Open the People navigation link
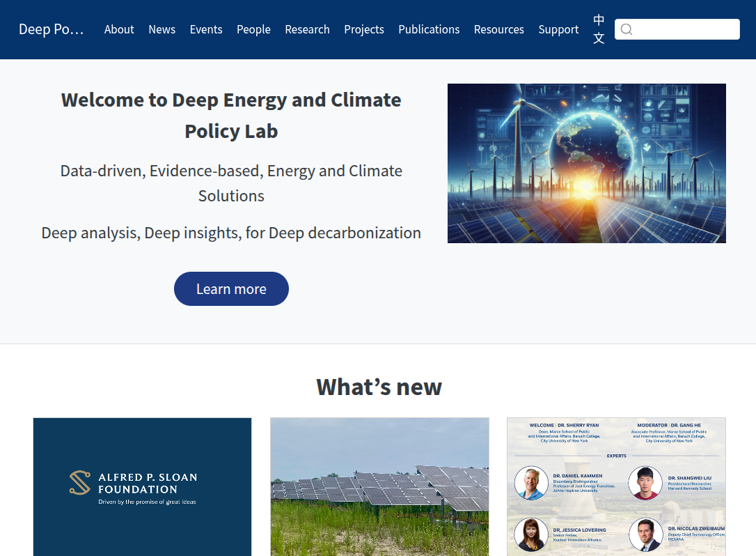 (253, 29)
